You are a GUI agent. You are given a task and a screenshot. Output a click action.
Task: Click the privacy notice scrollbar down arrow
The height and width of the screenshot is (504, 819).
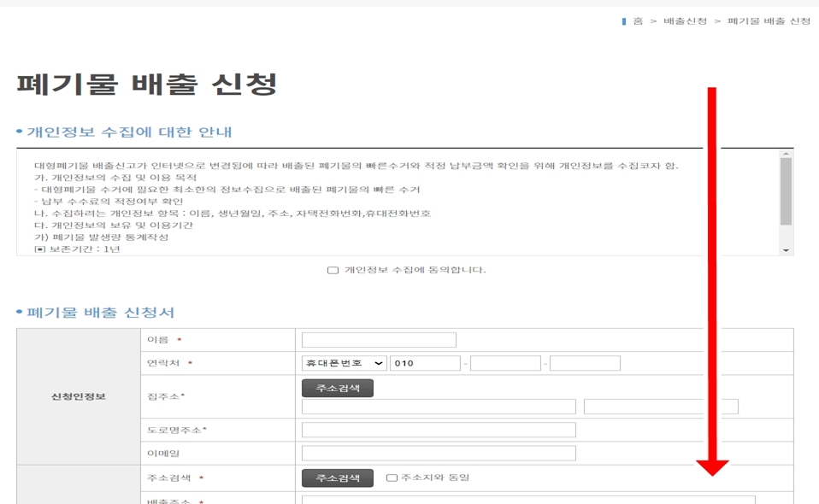point(787,250)
